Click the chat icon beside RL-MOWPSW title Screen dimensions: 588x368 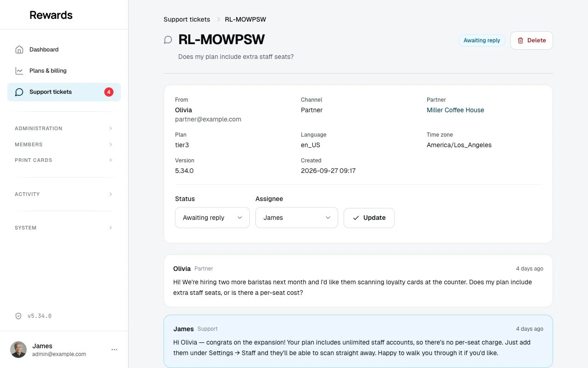pyautogui.click(x=168, y=40)
